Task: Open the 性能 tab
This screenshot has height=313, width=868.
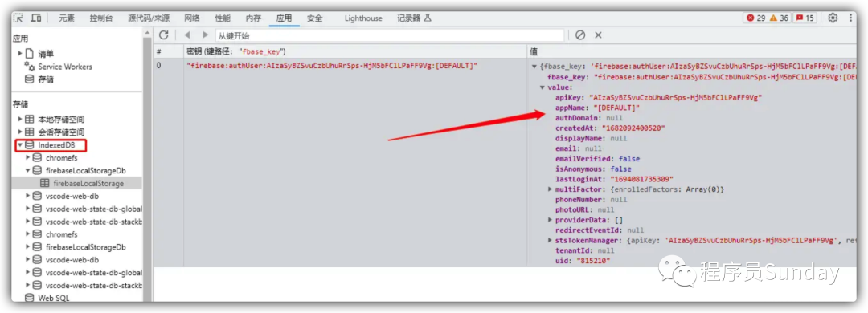Action: point(223,18)
